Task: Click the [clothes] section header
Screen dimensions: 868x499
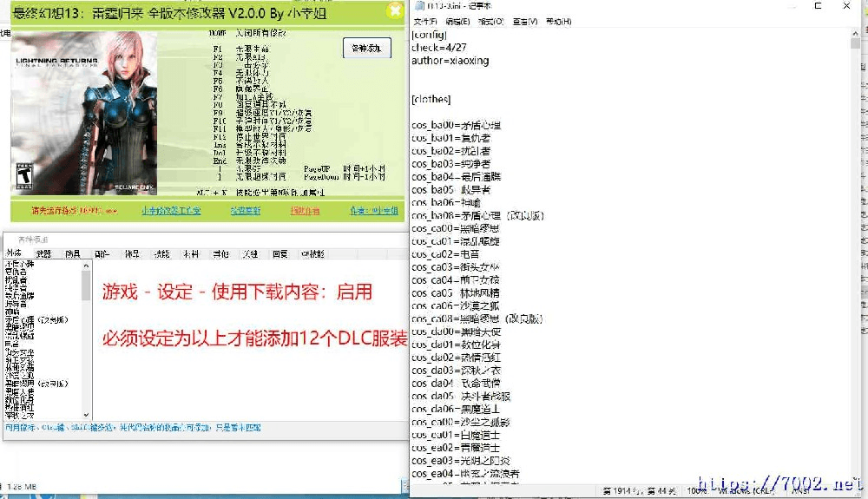Action: 431,100
